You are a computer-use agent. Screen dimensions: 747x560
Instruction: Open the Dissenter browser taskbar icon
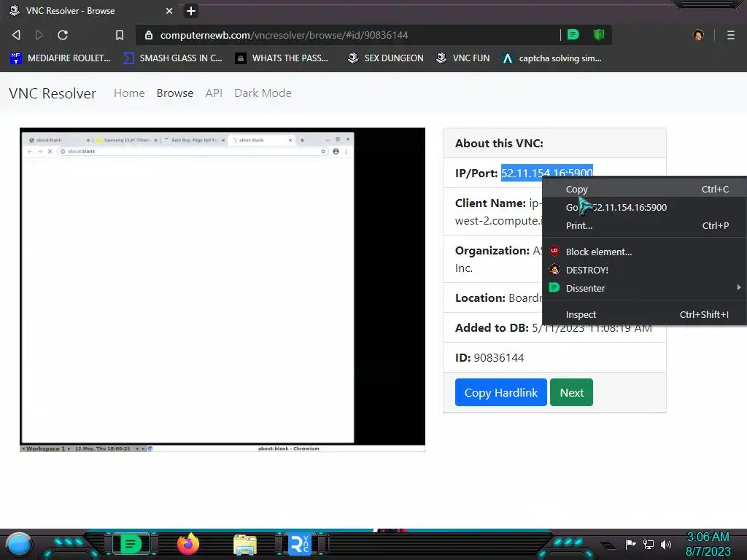pos(131,544)
